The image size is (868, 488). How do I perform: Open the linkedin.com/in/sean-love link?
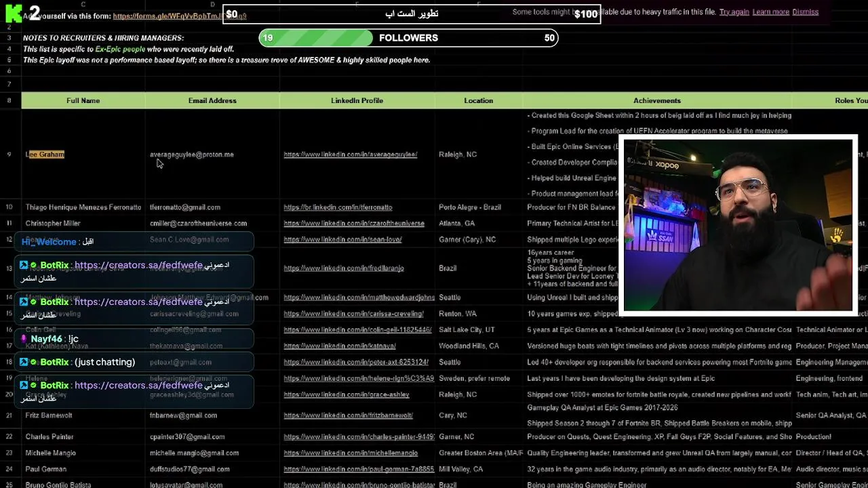(x=342, y=239)
